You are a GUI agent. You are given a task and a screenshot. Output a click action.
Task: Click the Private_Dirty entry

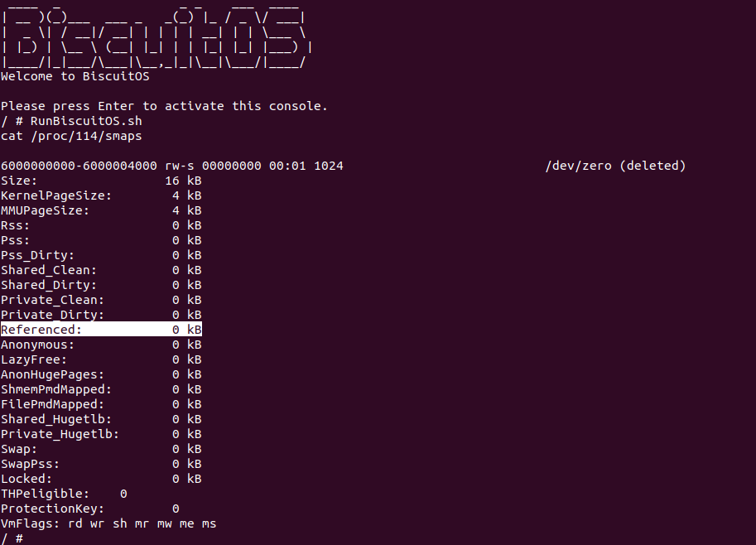pos(101,315)
